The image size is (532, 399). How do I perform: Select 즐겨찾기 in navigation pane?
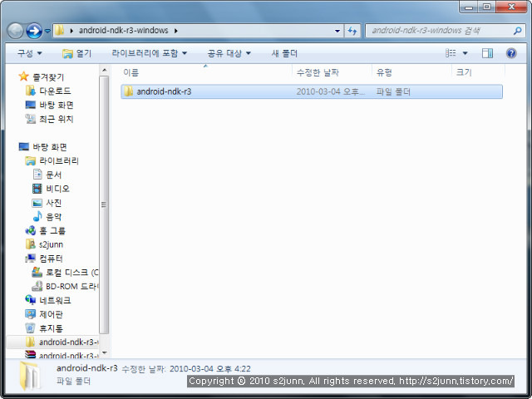tap(48, 77)
